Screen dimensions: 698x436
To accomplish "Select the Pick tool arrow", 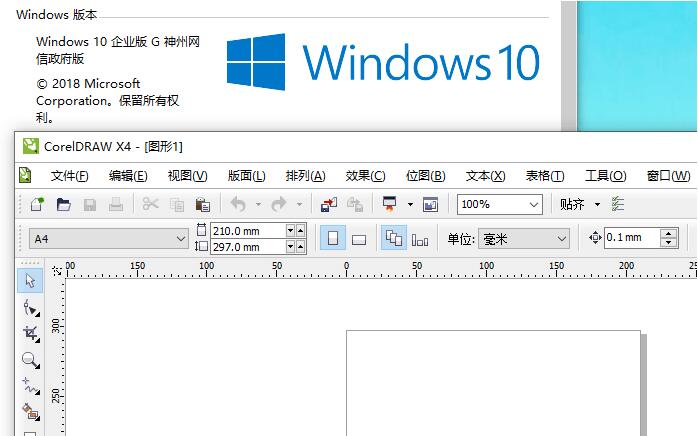I will click(x=30, y=281).
